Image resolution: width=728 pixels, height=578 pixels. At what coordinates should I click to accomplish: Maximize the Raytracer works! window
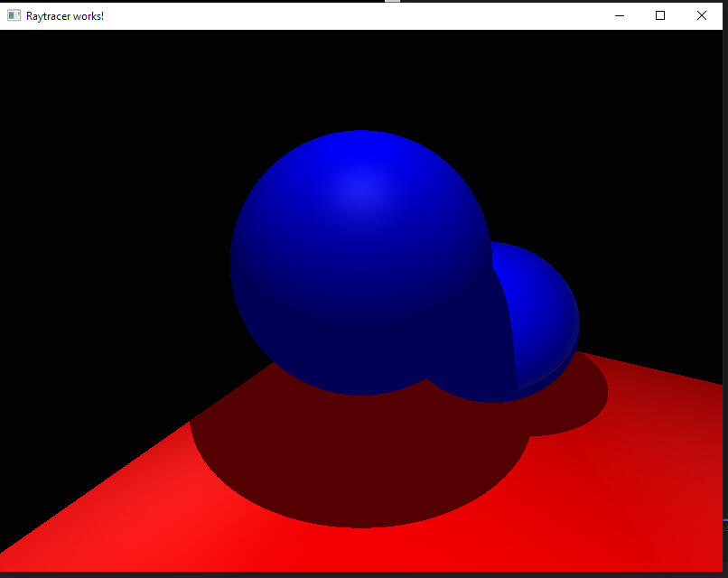[660, 16]
